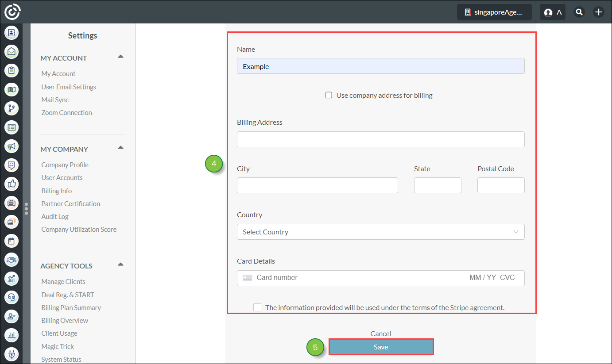Open the rising chart analytics sidebar icon

click(12, 278)
